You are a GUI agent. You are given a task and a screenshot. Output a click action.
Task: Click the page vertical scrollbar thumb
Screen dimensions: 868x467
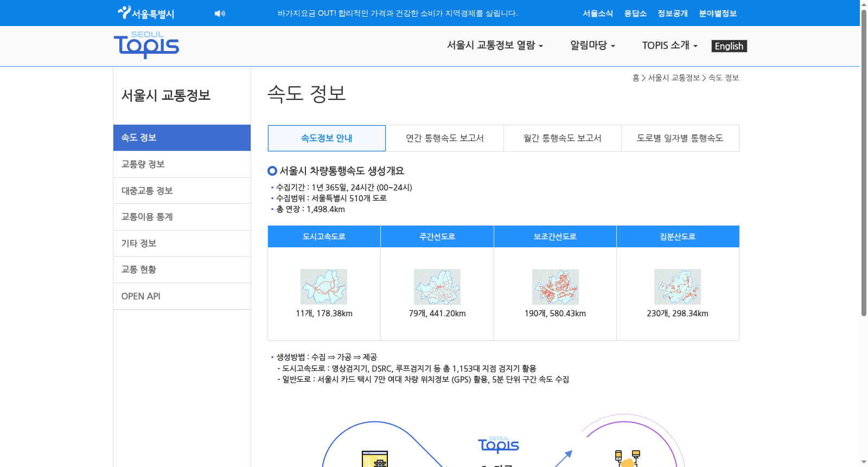tap(864, 163)
